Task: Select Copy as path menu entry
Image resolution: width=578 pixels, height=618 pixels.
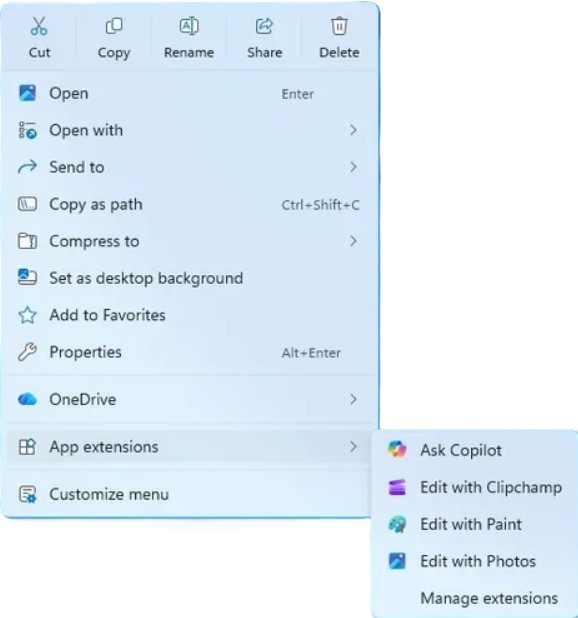Action: pos(189,204)
